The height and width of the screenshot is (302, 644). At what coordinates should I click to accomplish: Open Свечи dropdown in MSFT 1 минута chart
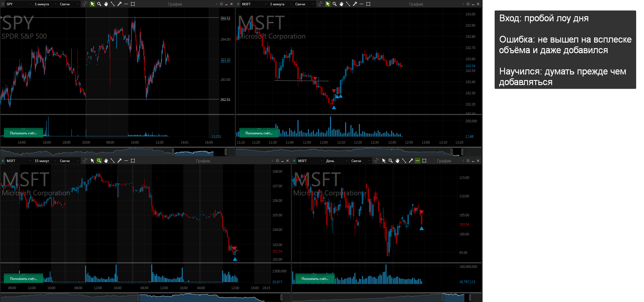(305, 4)
